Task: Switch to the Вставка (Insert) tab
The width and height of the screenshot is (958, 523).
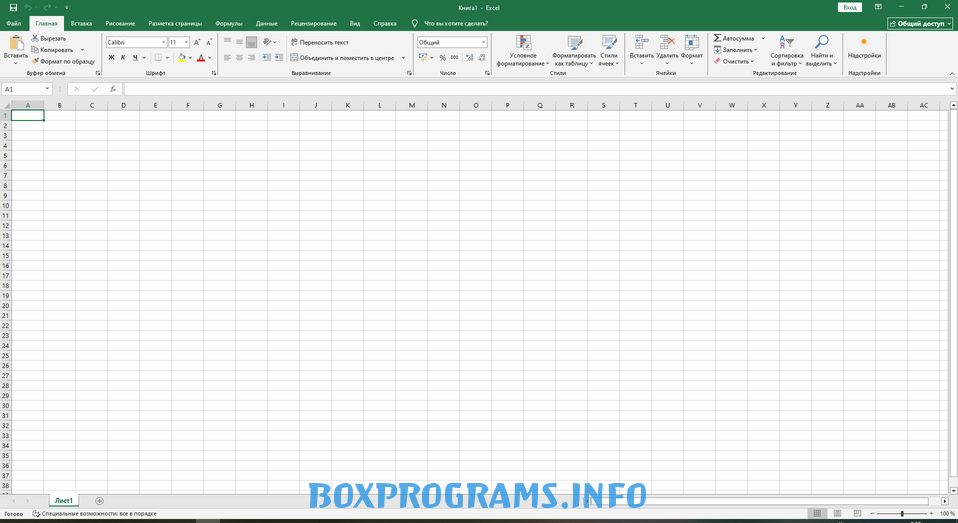Action: pyautogui.click(x=82, y=22)
